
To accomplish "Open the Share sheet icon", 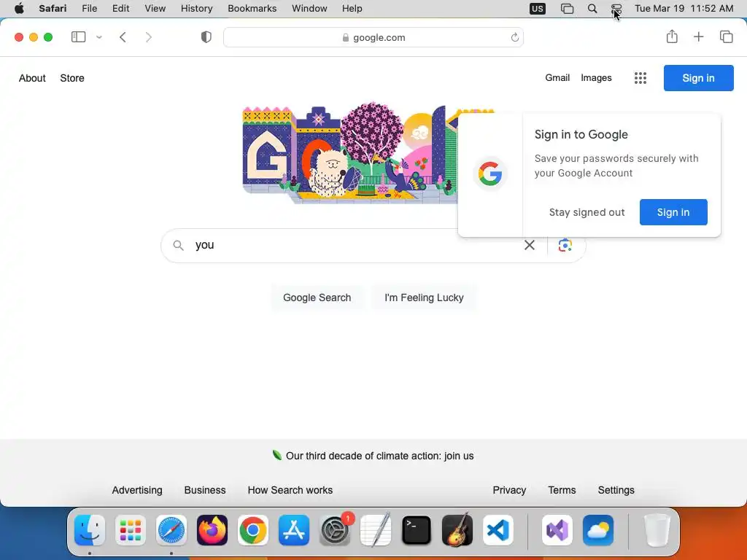I will click(x=672, y=36).
